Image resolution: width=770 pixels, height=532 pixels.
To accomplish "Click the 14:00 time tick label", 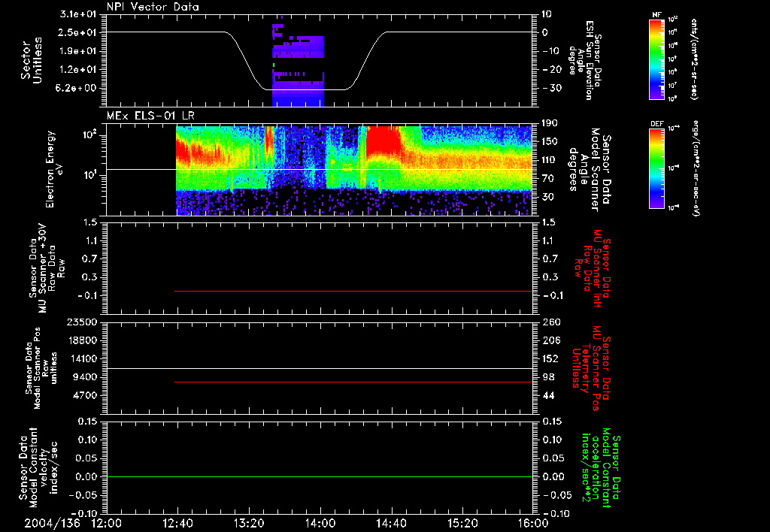I will pyautogui.click(x=320, y=523).
